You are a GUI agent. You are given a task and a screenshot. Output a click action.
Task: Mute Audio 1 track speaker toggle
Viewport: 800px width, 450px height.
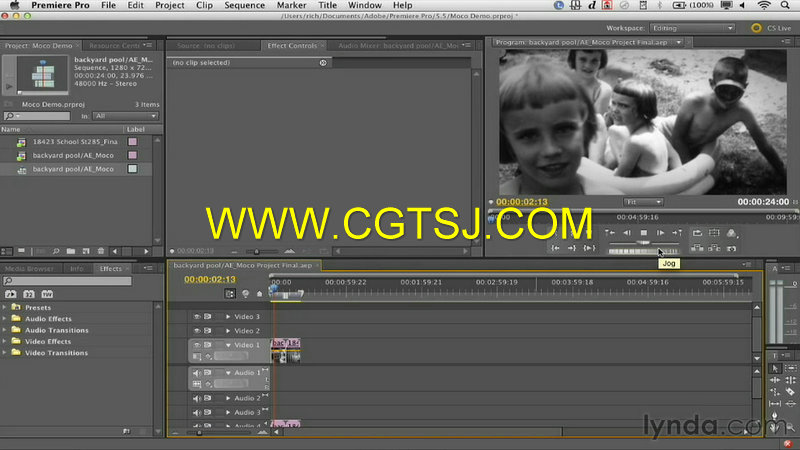[197, 373]
